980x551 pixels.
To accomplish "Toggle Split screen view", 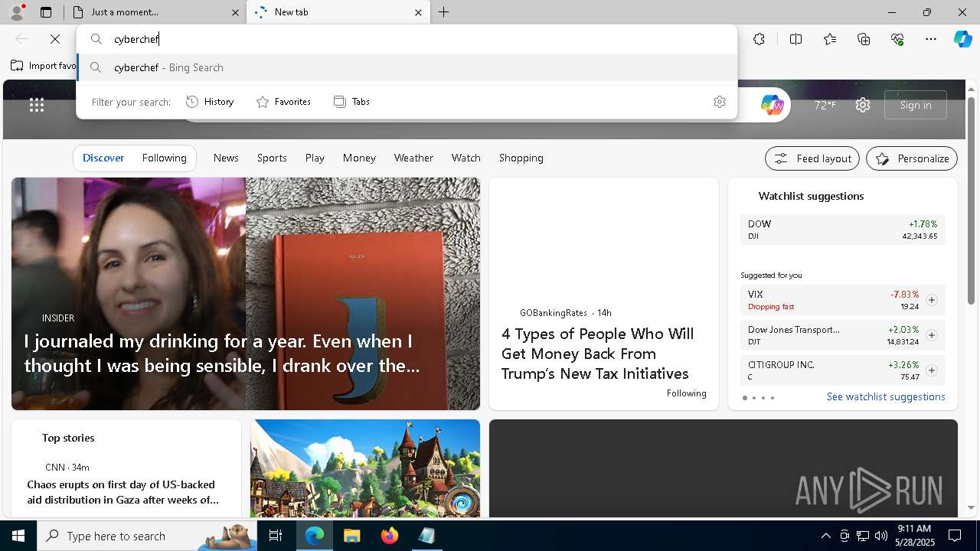I will (795, 39).
